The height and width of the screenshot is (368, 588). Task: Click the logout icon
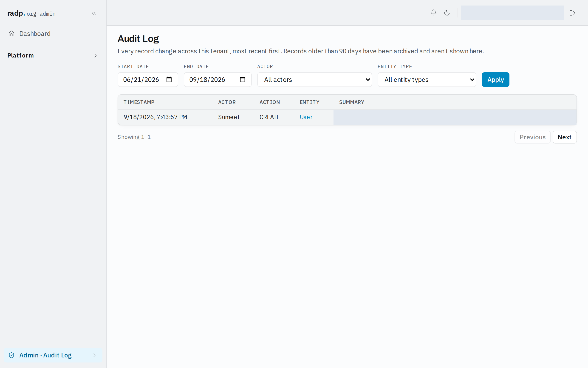pyautogui.click(x=572, y=13)
